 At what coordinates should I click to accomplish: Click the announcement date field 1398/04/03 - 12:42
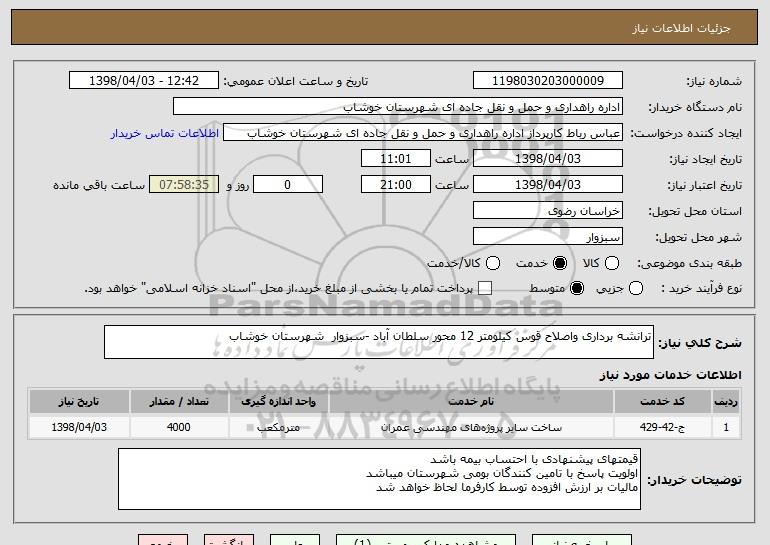click(x=144, y=81)
